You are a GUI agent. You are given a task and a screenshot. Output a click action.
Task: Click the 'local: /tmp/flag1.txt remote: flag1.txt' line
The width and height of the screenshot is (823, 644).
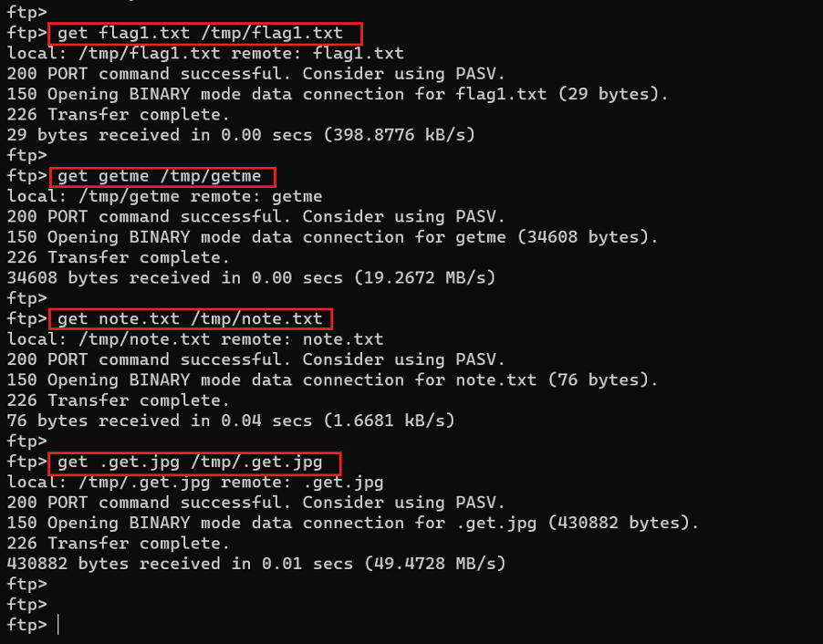[x=205, y=54]
